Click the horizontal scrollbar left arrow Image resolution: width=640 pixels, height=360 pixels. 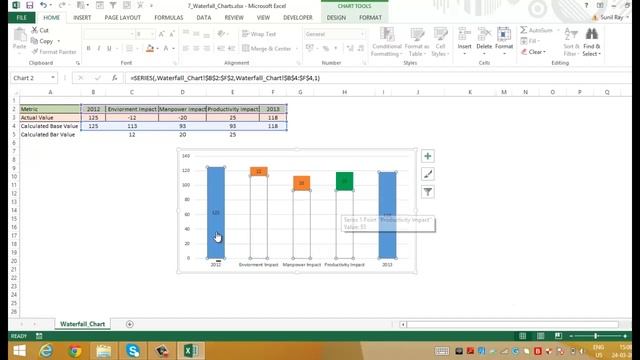click(403, 324)
